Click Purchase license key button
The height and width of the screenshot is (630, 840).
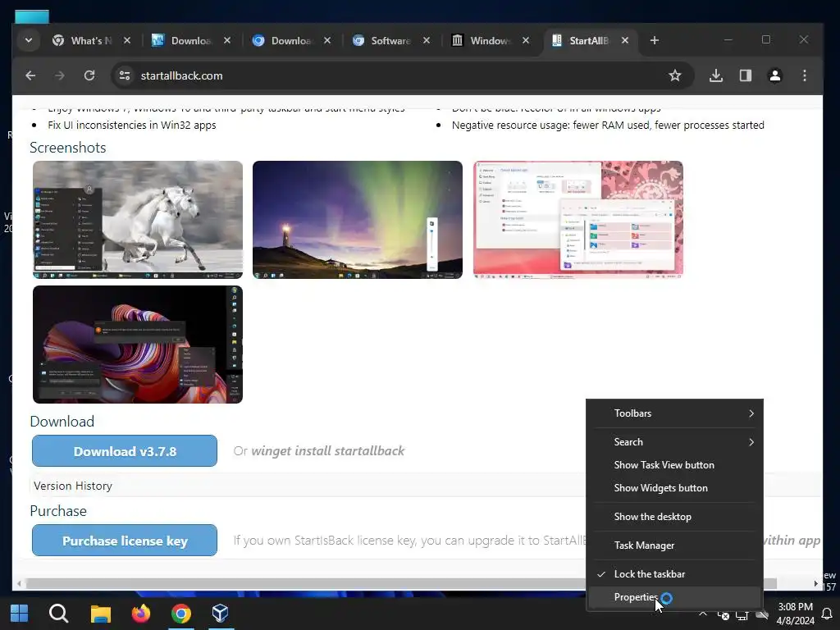125,541
